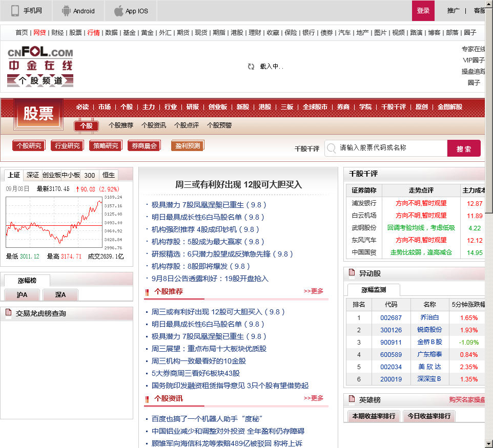The height and width of the screenshot is (448, 493).
Task: Open article 9月8日公告透露利好：19股开盘抢入
Action: click(210, 279)
